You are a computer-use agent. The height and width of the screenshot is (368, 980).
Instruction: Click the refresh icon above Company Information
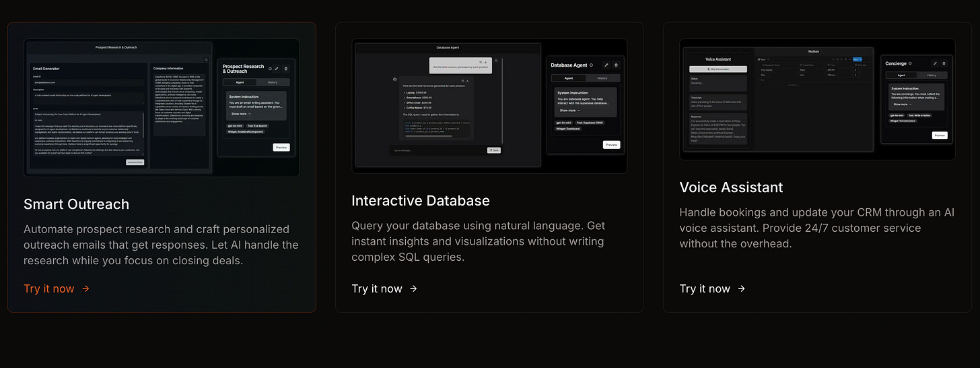(x=206, y=60)
